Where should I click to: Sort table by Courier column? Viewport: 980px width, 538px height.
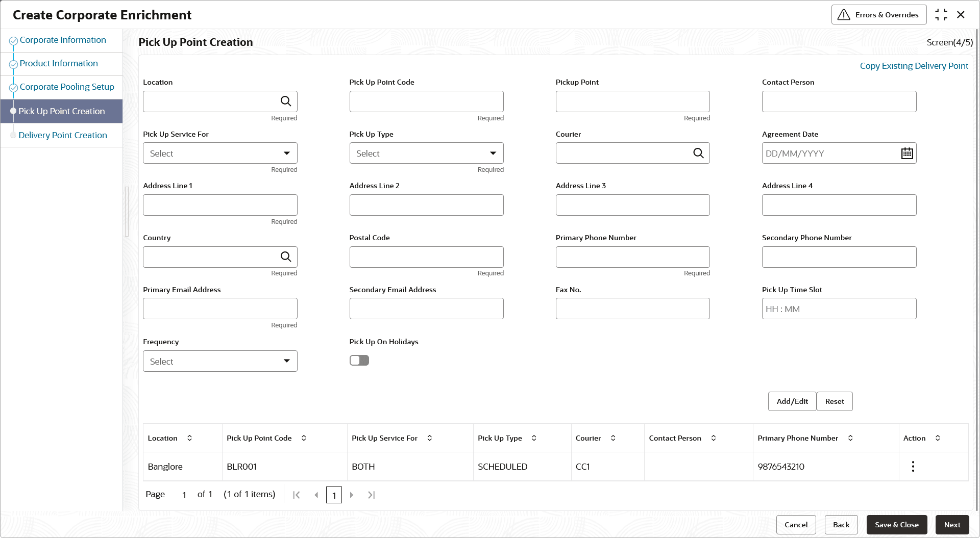coord(613,438)
